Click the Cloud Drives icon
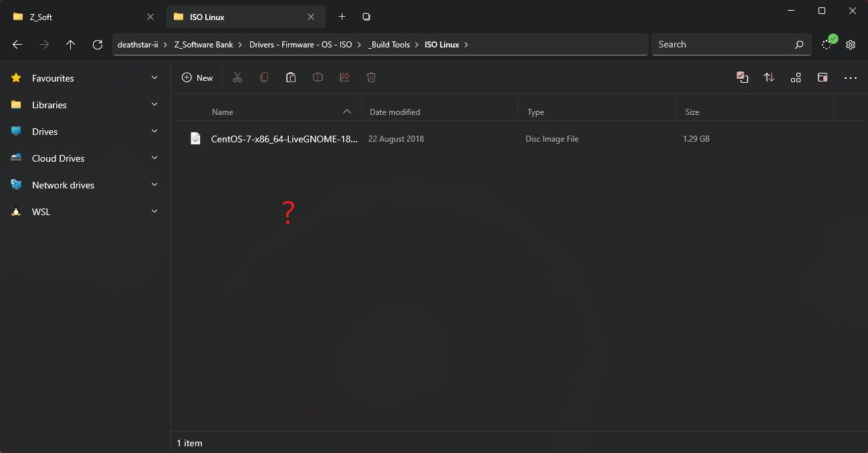Image resolution: width=868 pixels, height=453 pixels. pos(16,158)
